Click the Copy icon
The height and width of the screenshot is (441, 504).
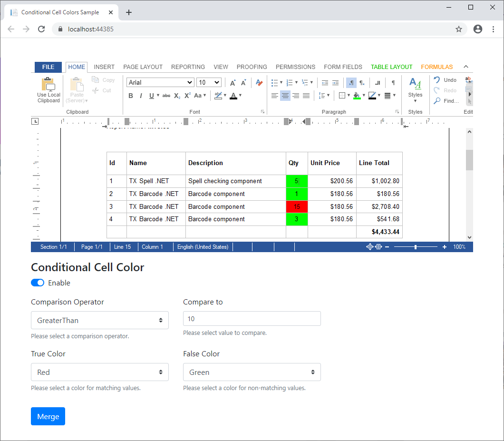pyautogui.click(x=95, y=80)
